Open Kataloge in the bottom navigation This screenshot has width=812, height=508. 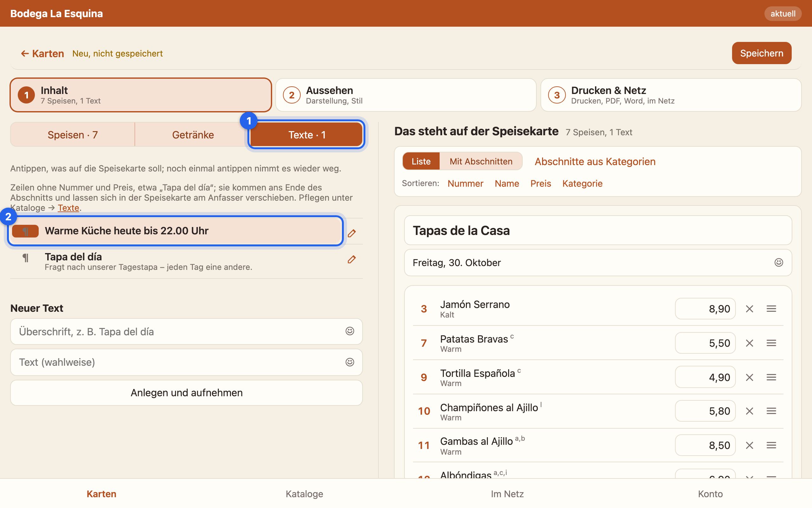click(304, 493)
